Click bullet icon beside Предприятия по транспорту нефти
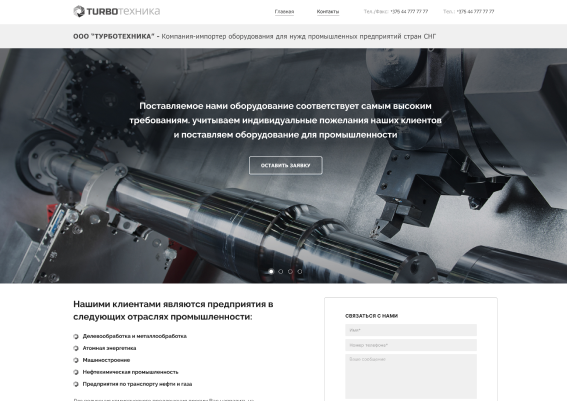The height and width of the screenshot is (401, 567). pyautogui.click(x=76, y=384)
